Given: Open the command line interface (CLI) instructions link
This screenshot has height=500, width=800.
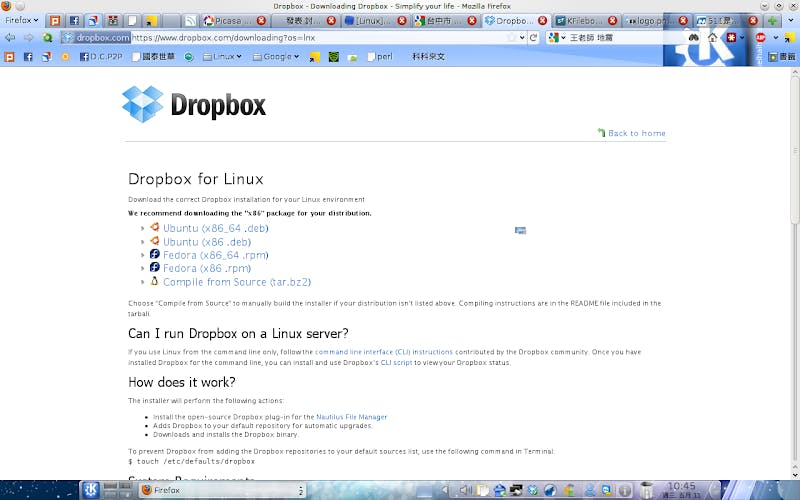Looking at the screenshot, I should [x=384, y=352].
